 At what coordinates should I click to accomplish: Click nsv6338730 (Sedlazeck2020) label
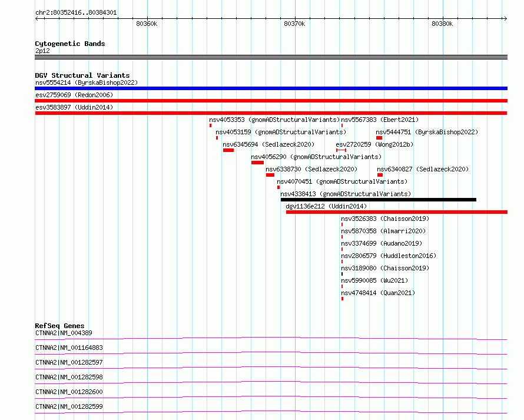[311, 169]
